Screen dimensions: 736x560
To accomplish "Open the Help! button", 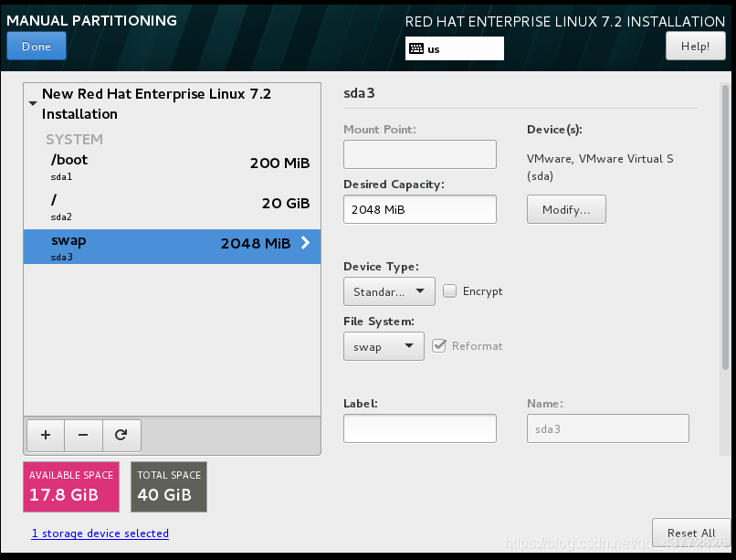I will (x=695, y=46).
